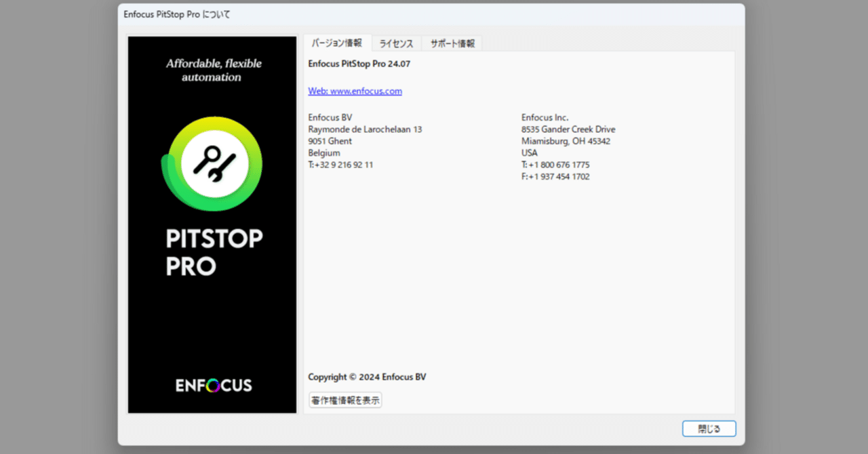Select the バージョン情報 tab
868x454 pixels.
click(x=336, y=42)
